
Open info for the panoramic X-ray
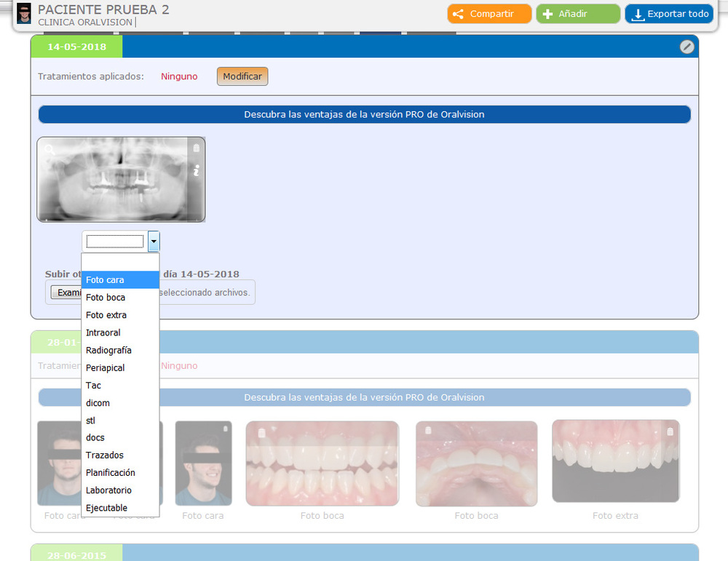point(196,171)
